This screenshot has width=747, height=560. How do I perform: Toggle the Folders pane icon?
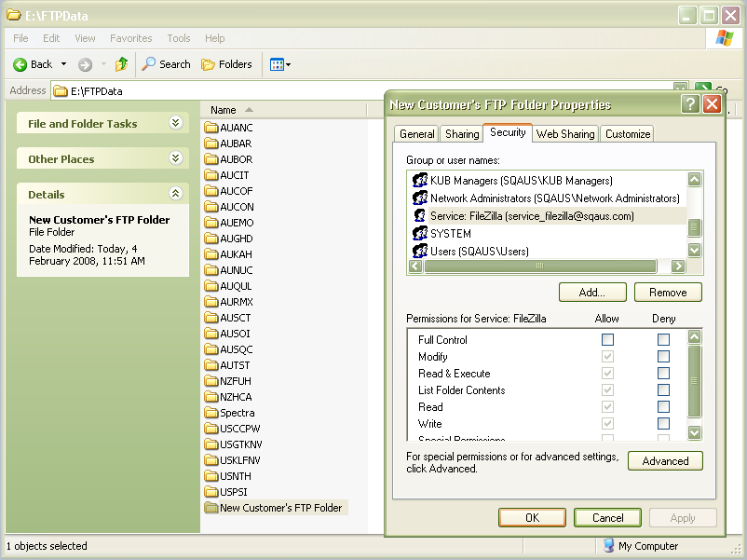pyautogui.click(x=209, y=64)
